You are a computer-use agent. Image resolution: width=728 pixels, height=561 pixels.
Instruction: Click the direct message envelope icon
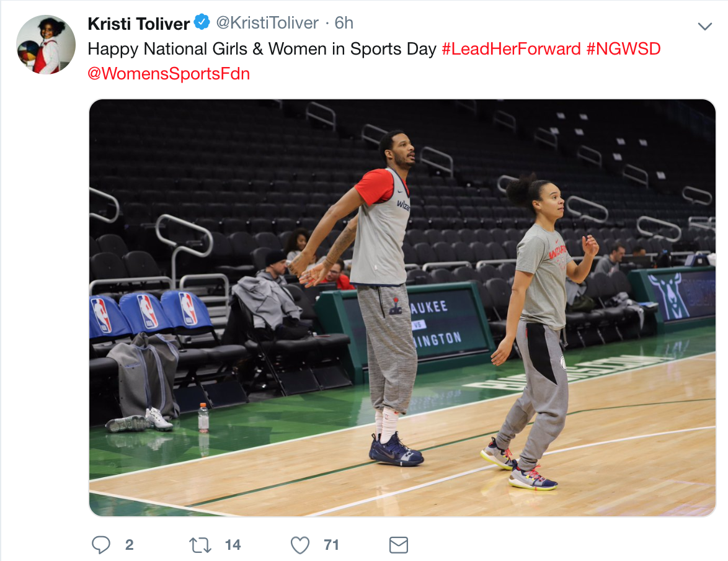pyautogui.click(x=398, y=545)
